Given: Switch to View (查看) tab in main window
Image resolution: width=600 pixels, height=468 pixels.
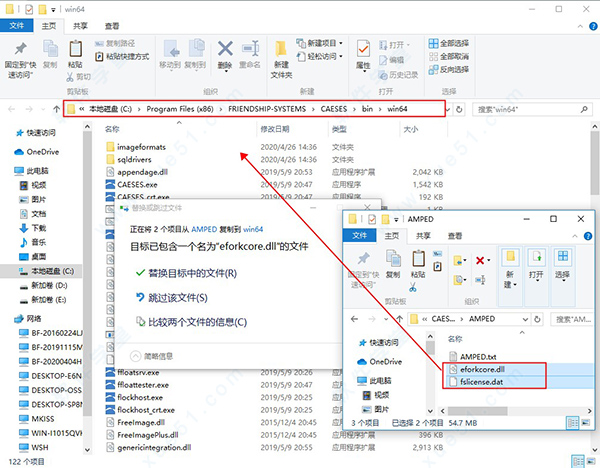Looking at the screenshot, I should tap(112, 26).
